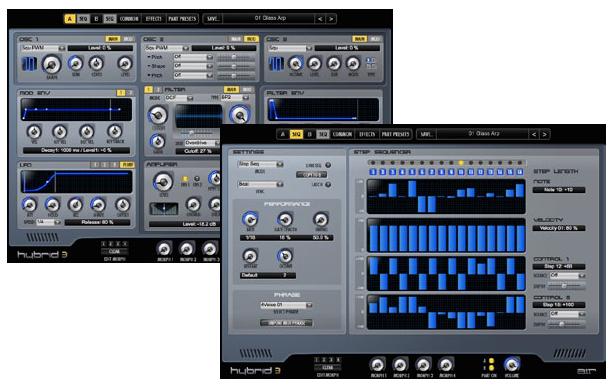The width and height of the screenshot is (610, 390).
Task: Open the Osc 2 waveform type dropdown
Action: point(167,48)
